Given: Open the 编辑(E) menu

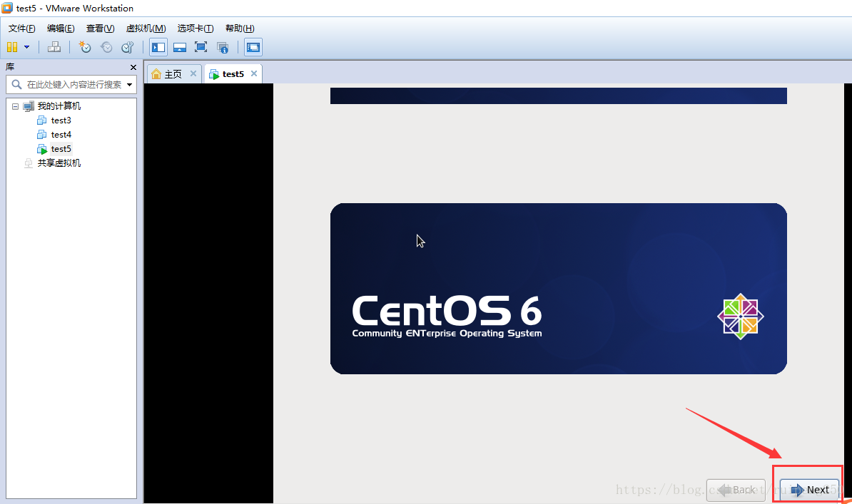Looking at the screenshot, I should [61, 29].
